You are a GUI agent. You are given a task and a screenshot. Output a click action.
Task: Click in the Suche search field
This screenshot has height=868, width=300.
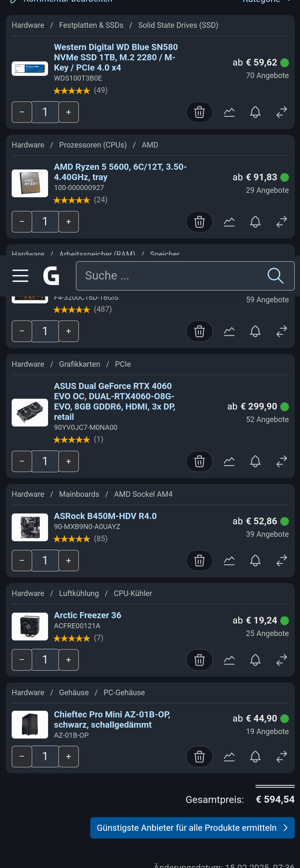tap(168, 276)
